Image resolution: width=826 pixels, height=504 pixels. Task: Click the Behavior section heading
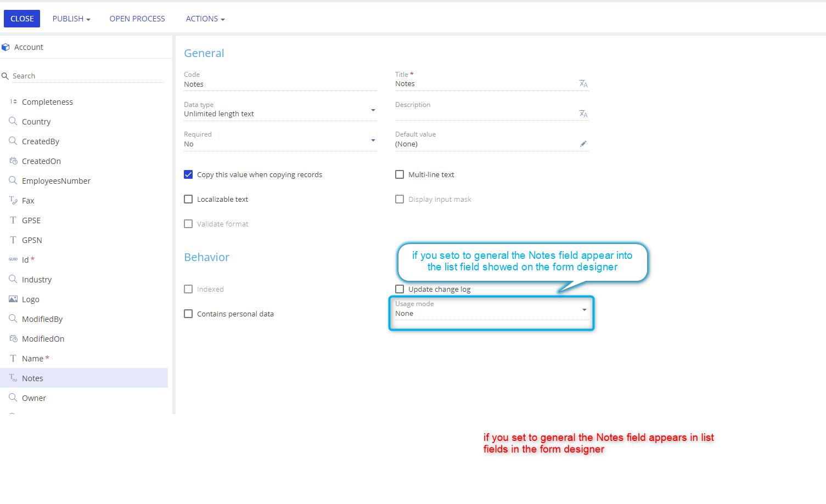tap(206, 257)
